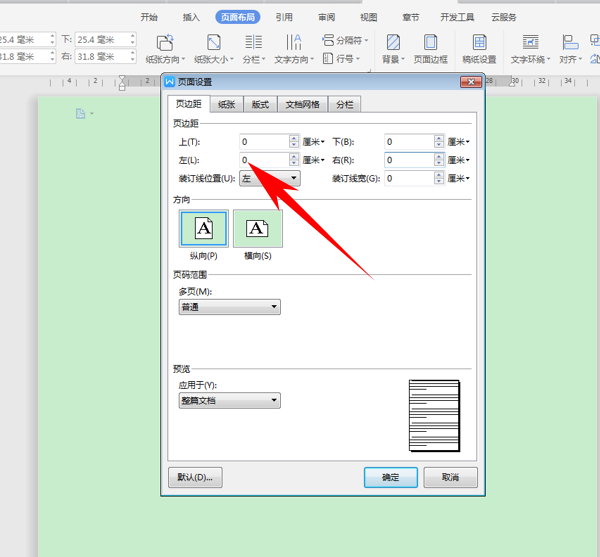Open the 分栏 columns tool

click(254, 49)
